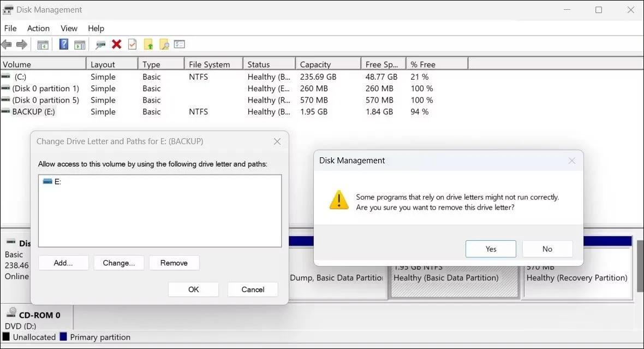The image size is (644, 349).
Task: Click the yellow folder with green arrow icon
Action: click(148, 45)
